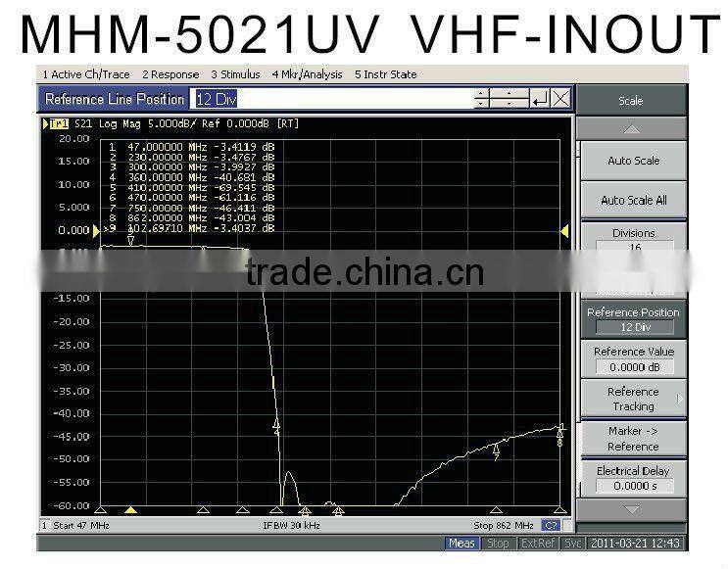Click the Tr1 trace label

pyautogui.click(x=59, y=124)
